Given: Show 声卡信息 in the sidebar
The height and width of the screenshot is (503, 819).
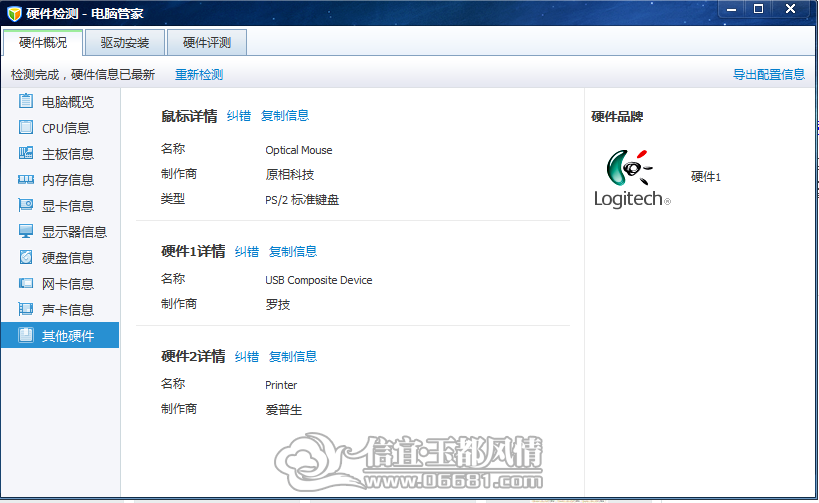Looking at the screenshot, I should click(60, 310).
